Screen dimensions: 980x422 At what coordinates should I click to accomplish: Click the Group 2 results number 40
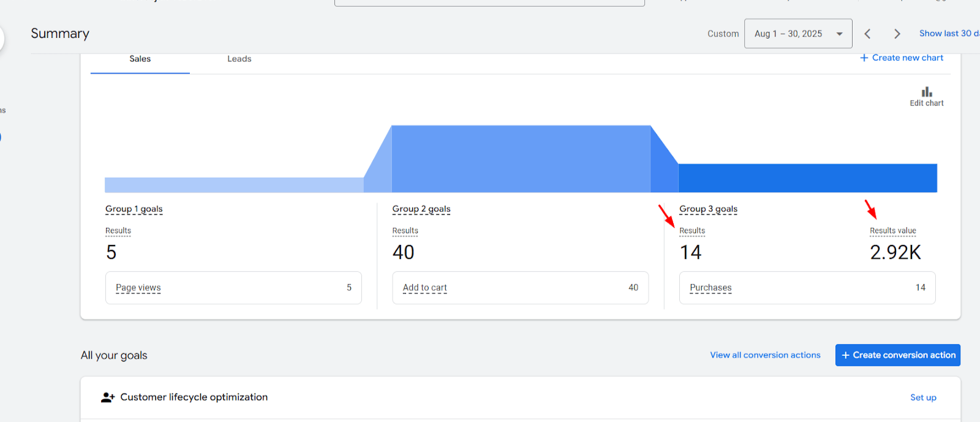tap(404, 252)
